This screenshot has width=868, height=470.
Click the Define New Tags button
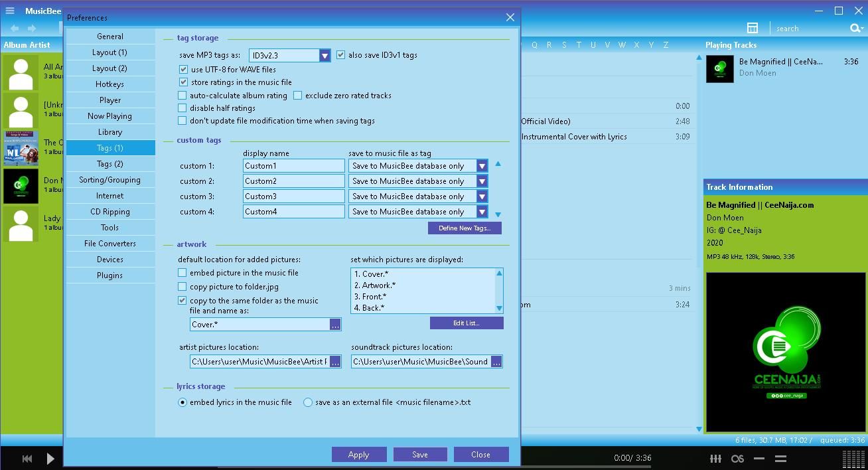tap(465, 228)
